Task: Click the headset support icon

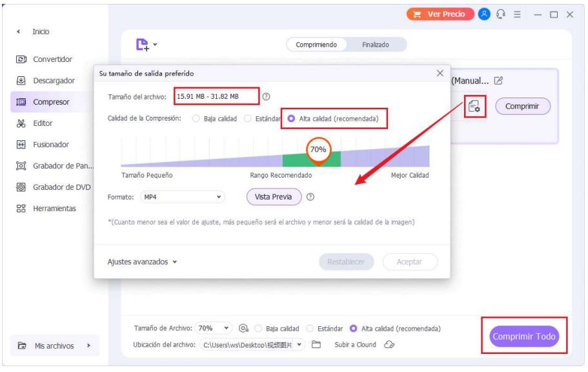Action: (x=500, y=14)
